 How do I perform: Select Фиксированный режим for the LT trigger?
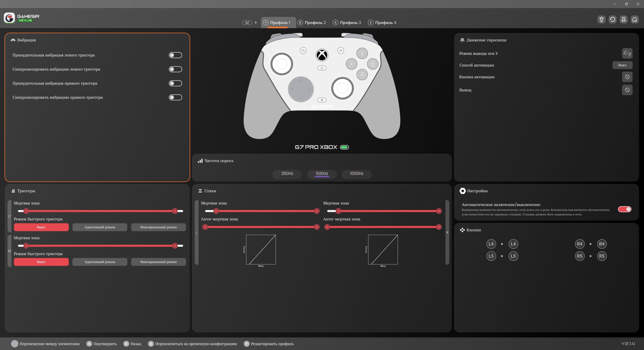point(158,227)
